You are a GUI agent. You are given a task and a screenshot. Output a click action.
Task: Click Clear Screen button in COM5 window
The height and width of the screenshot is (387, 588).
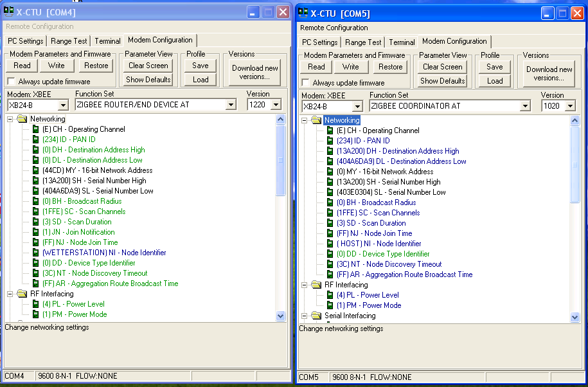(443, 67)
